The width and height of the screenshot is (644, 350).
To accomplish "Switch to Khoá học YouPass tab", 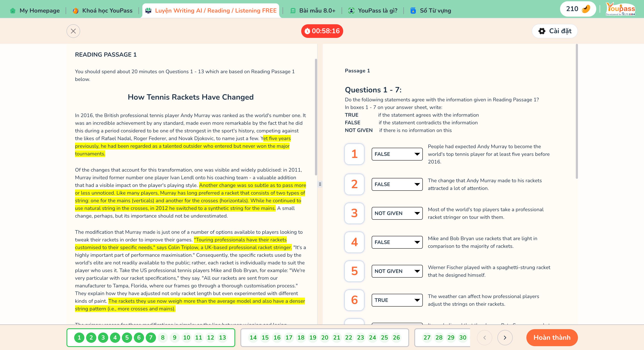I will [103, 10].
